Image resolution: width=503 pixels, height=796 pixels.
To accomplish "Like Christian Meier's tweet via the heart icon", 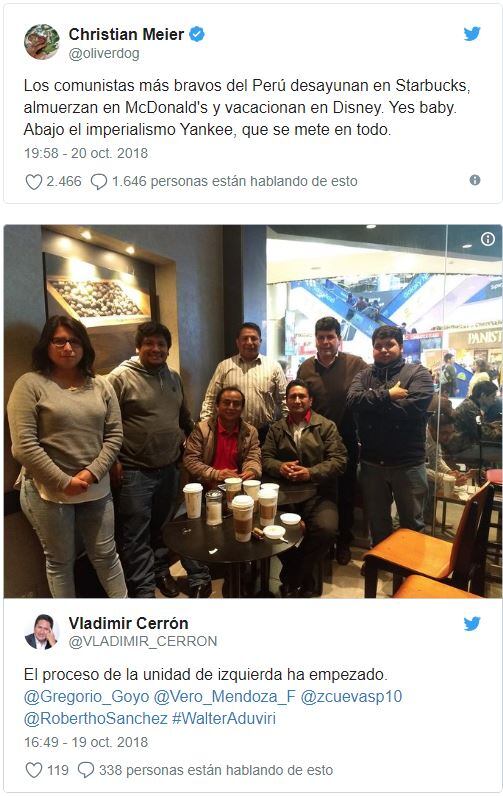I will point(33,182).
